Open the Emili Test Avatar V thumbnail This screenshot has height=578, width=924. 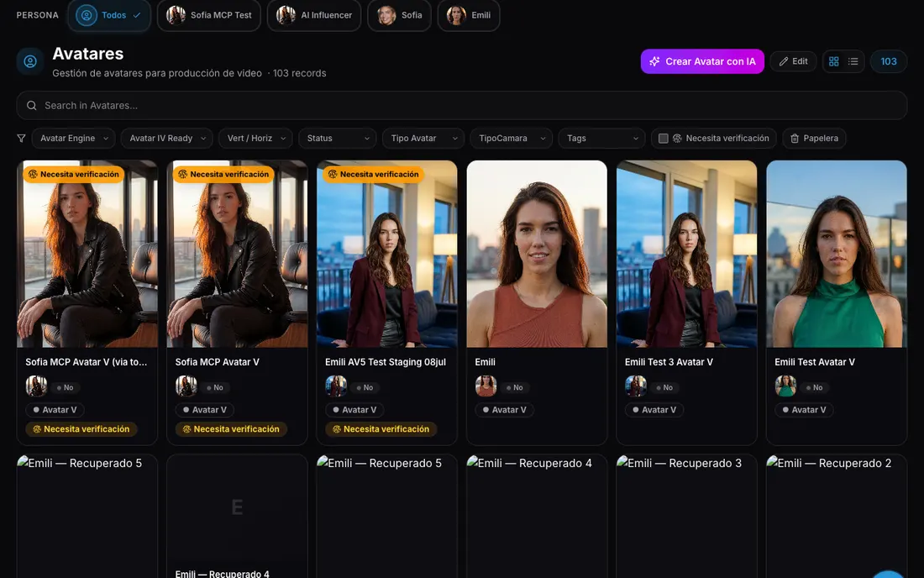[x=836, y=254]
